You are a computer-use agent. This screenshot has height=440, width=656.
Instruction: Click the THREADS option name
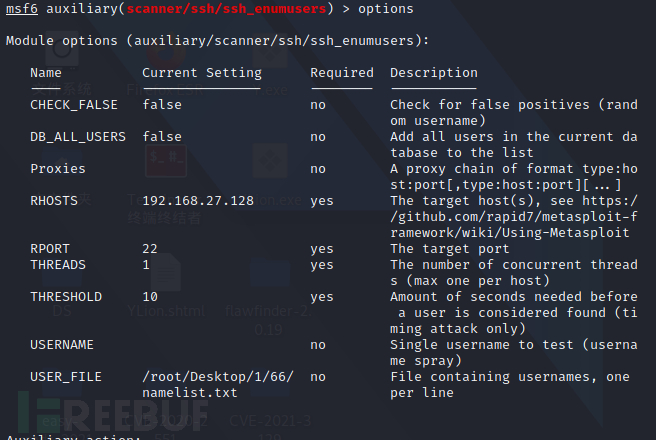58,265
